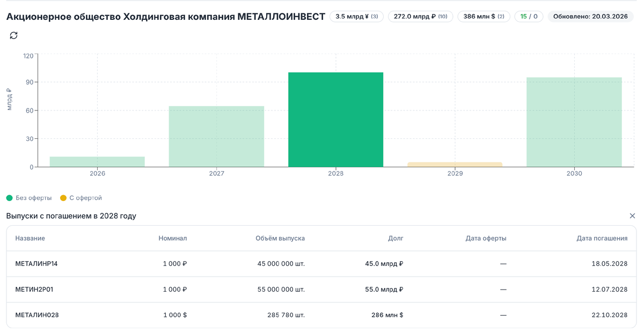Open the МЕТИН2Р01 issue row
Image resolution: width=644 pixels, height=334 pixels.
(321, 290)
